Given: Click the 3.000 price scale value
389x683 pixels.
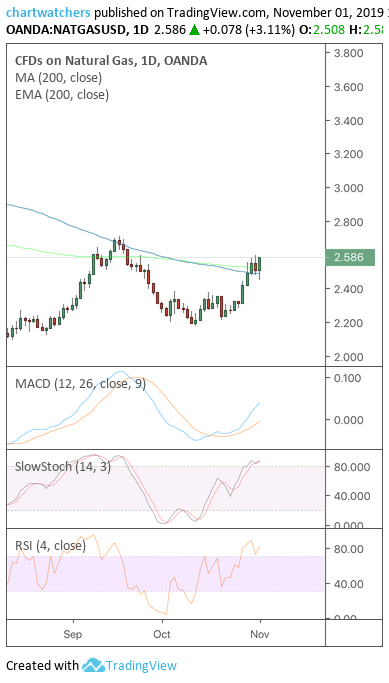Looking at the screenshot, I should point(348,188).
